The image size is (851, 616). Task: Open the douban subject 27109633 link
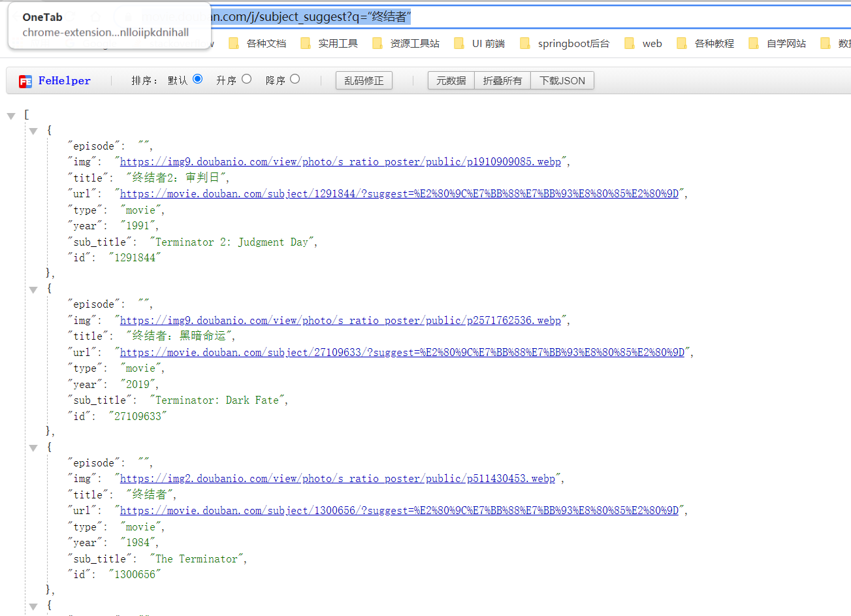click(402, 353)
